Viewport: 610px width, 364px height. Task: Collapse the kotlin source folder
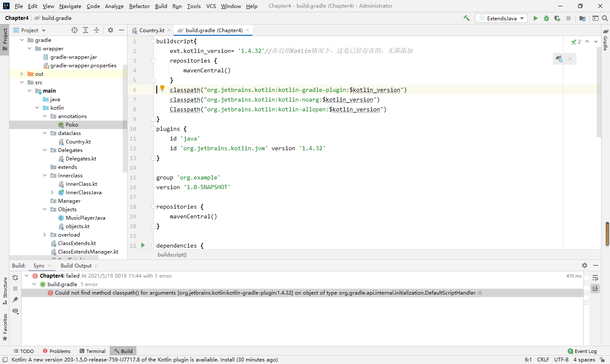tap(37, 108)
